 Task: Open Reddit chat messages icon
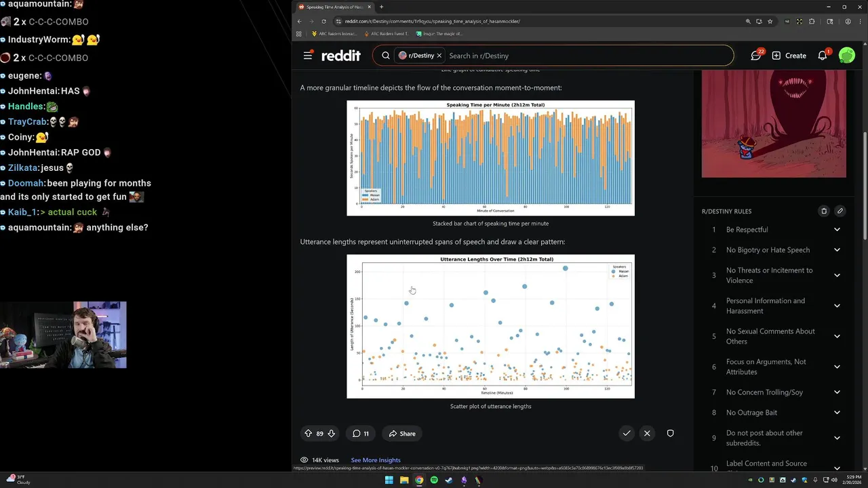click(x=756, y=56)
